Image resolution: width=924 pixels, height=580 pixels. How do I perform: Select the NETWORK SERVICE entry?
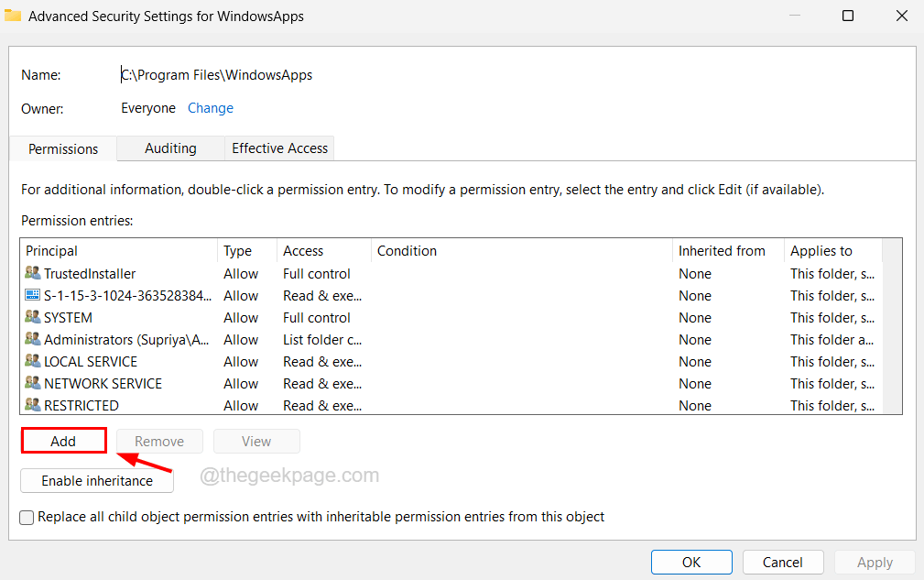coord(451,384)
